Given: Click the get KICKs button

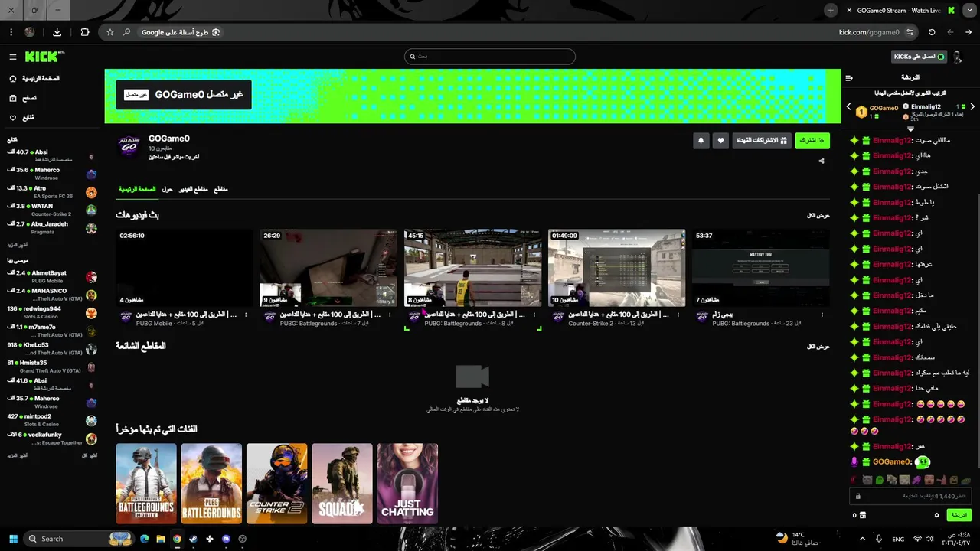Looking at the screenshot, I should coord(920,57).
